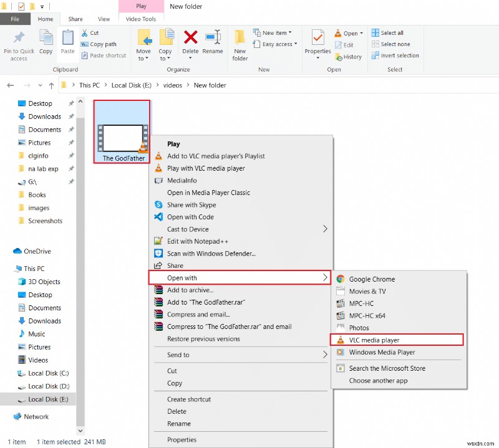499x448 pixels.
Task: Choose Movies & TV in Open with submenu
Action: tap(399, 291)
